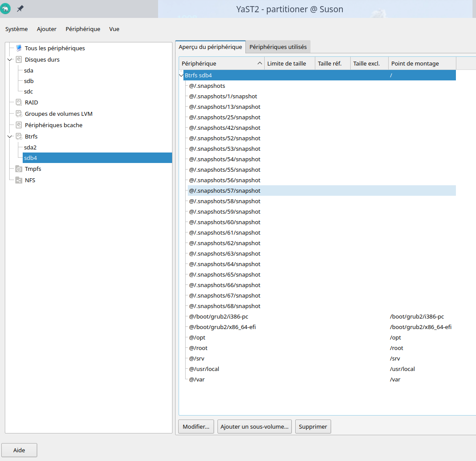Viewport: 476px width, 461px height.
Task: Select RAID label in tree
Action: point(31,102)
